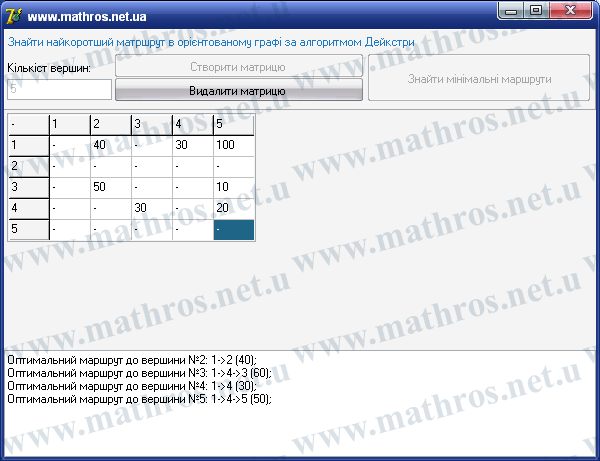Click column header 3 of the matrix
This screenshot has height=461, width=600.
point(152,124)
